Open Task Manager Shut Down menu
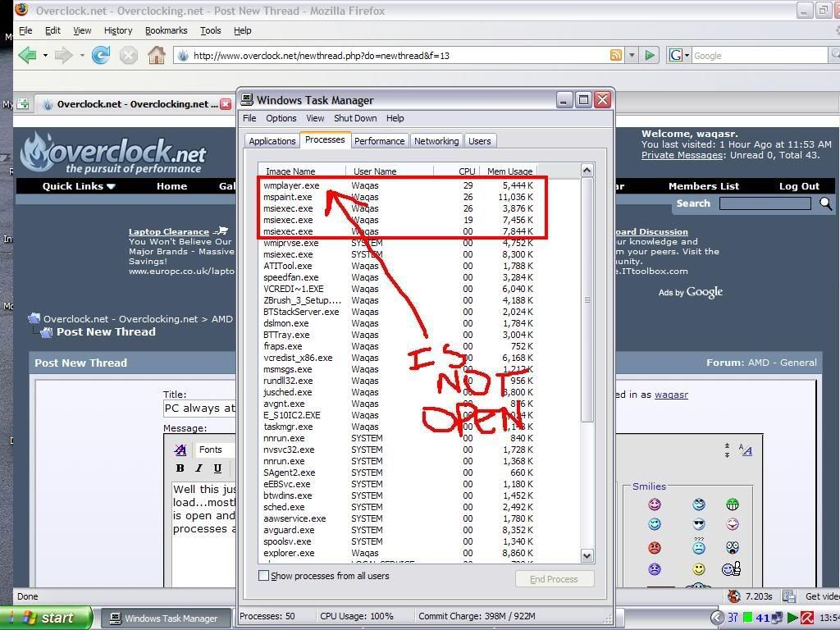Screen dimensions: 840x630 tap(355, 118)
